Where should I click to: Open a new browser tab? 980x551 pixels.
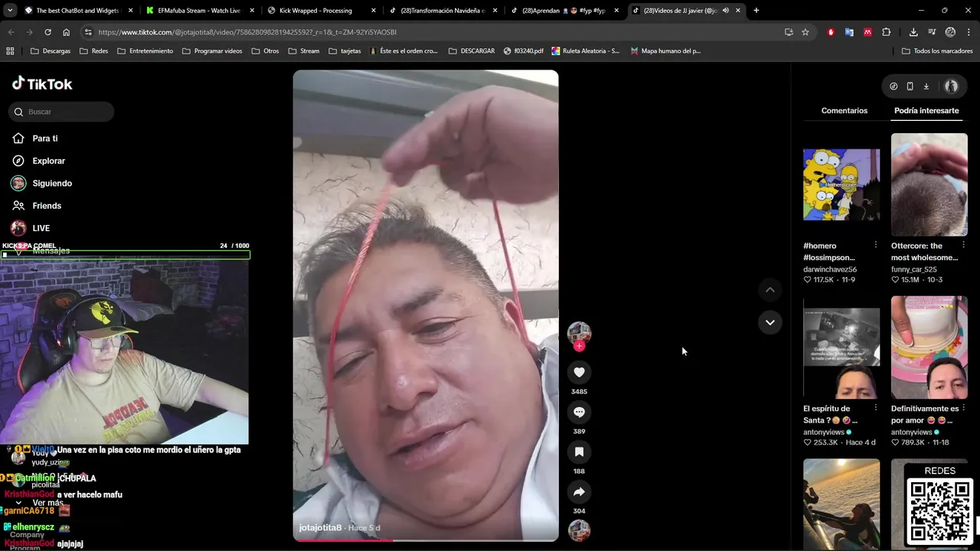tap(756, 11)
